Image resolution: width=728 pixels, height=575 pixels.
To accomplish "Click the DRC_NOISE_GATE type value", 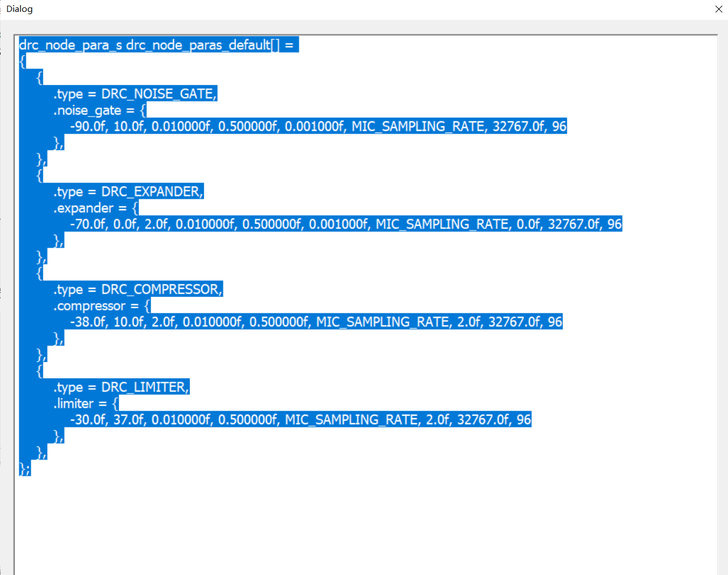I will (x=158, y=93).
